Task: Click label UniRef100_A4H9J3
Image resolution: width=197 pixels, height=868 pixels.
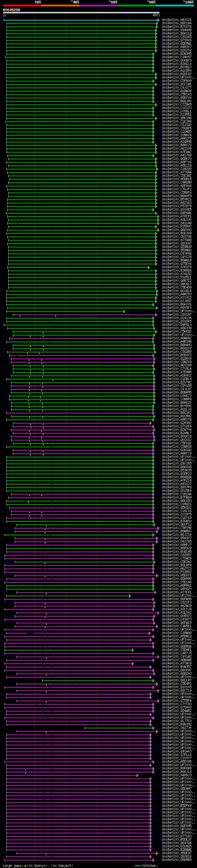Action: pyautogui.click(x=176, y=775)
